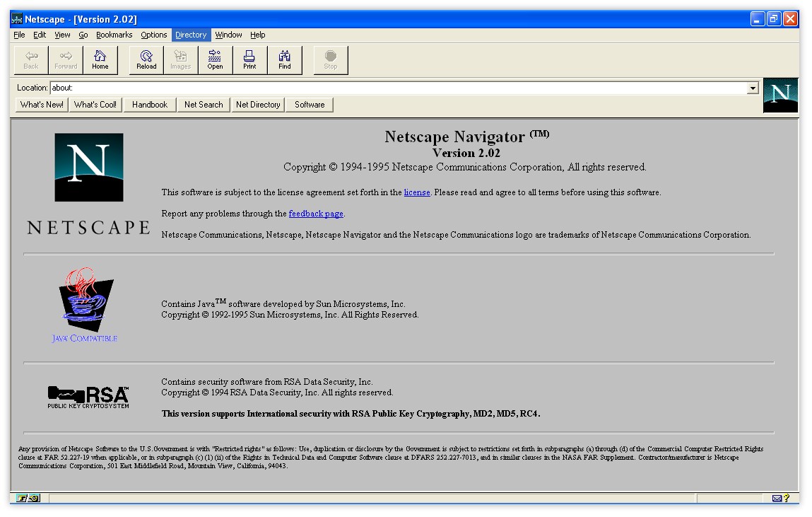Viewport: 812px width, 517px height.
Task: Click the security key icon in status bar
Action: [x=28, y=499]
